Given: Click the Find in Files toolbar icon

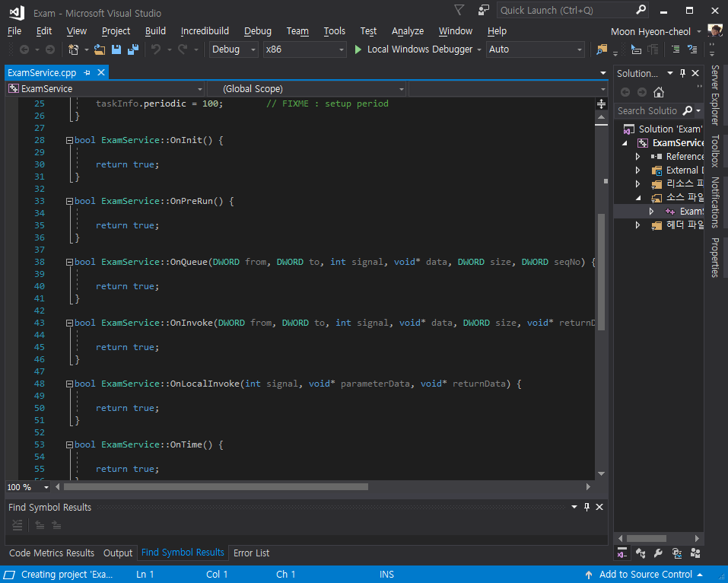Looking at the screenshot, I should click(602, 49).
